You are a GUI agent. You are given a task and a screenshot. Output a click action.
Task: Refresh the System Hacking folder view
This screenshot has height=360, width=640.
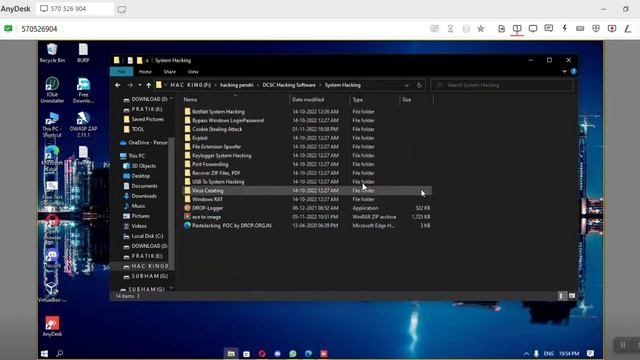(x=419, y=85)
